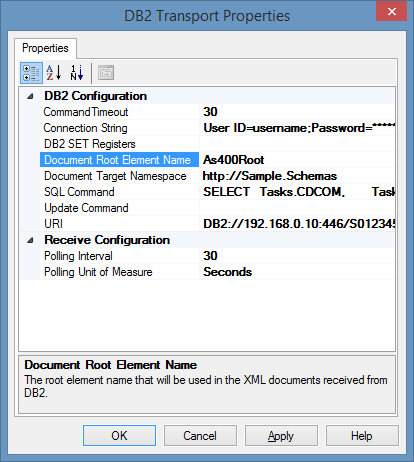Open the Property Pages toolbar icon
Image resolution: width=414 pixels, height=462 pixels.
pos(106,73)
